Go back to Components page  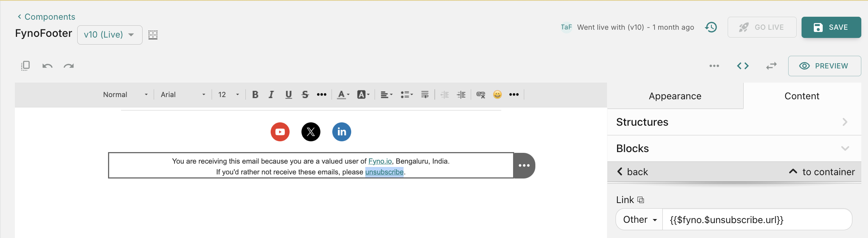(x=46, y=17)
